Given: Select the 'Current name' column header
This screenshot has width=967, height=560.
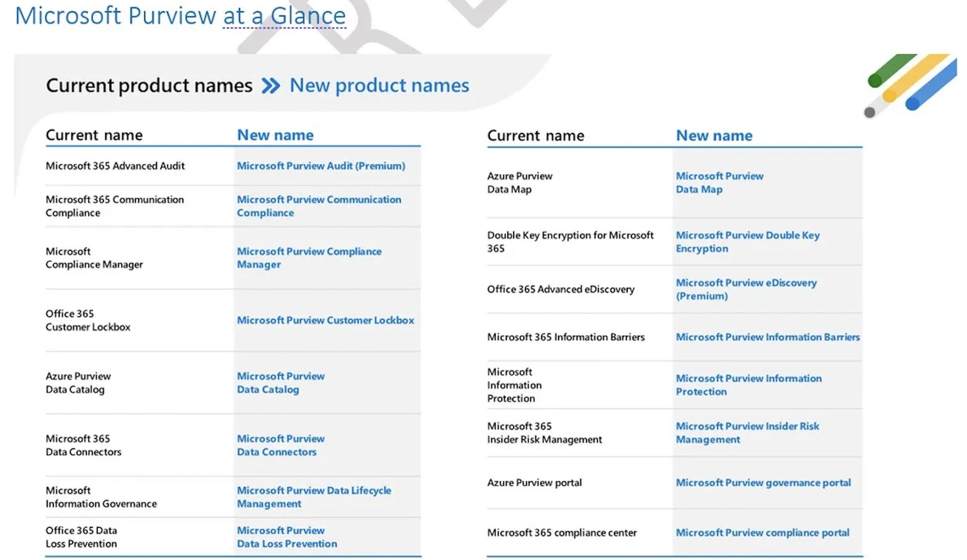Looking at the screenshot, I should click(x=94, y=135).
